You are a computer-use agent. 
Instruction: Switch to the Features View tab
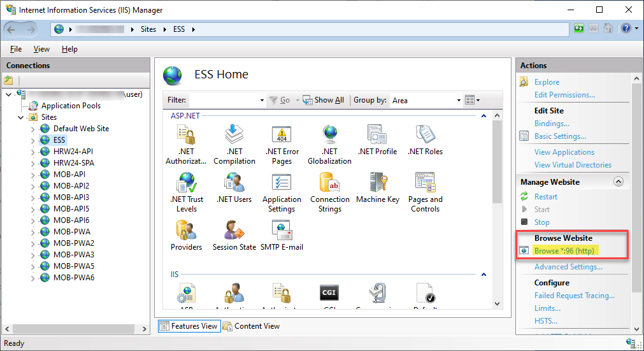[189, 326]
